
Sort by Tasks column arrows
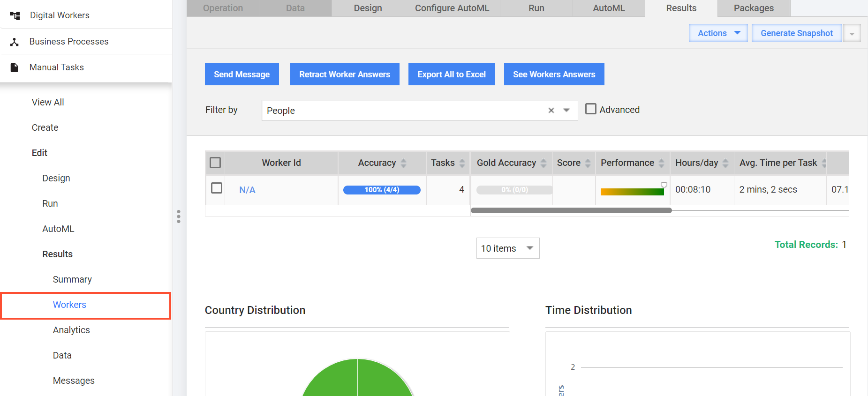click(x=462, y=163)
